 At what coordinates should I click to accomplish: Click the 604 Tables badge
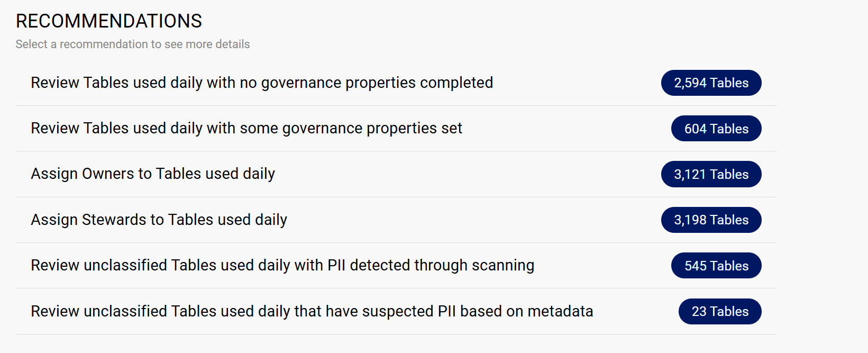[716, 129]
